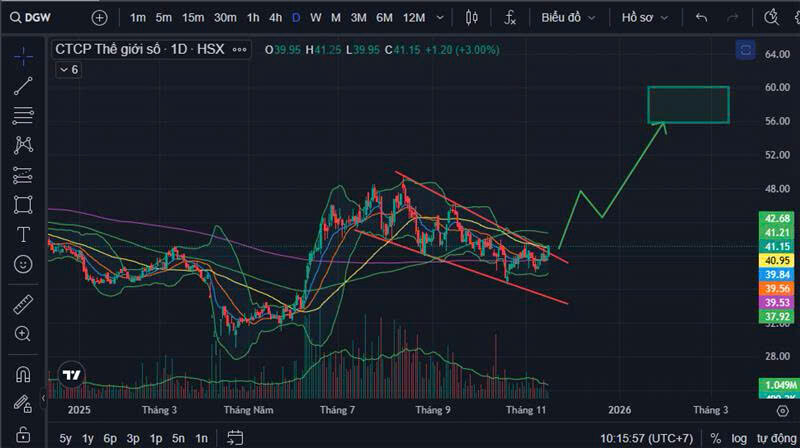Select daily D timeframe

[x=296, y=18]
